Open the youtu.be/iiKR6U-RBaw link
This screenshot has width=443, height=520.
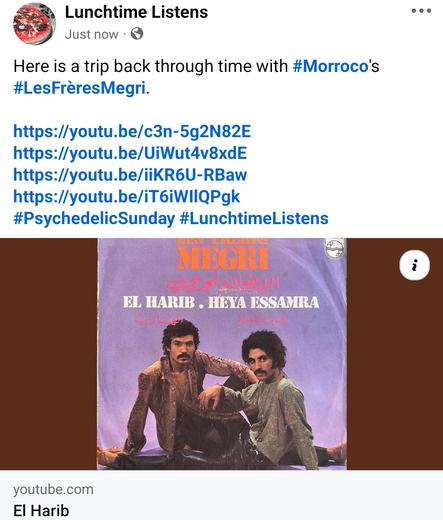tap(130, 175)
